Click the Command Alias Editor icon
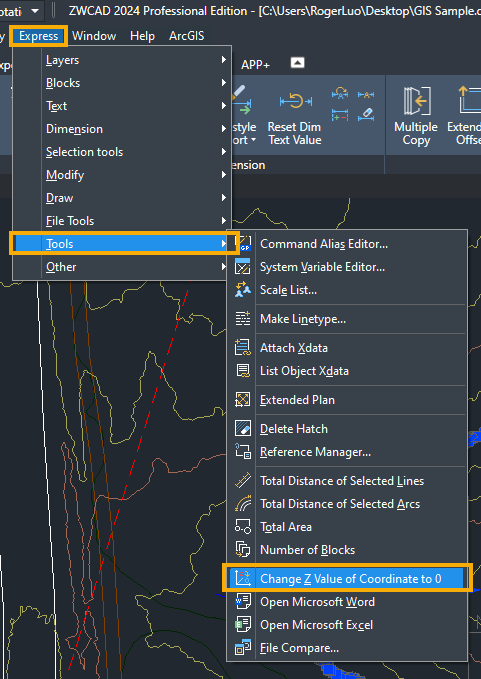 [244, 243]
